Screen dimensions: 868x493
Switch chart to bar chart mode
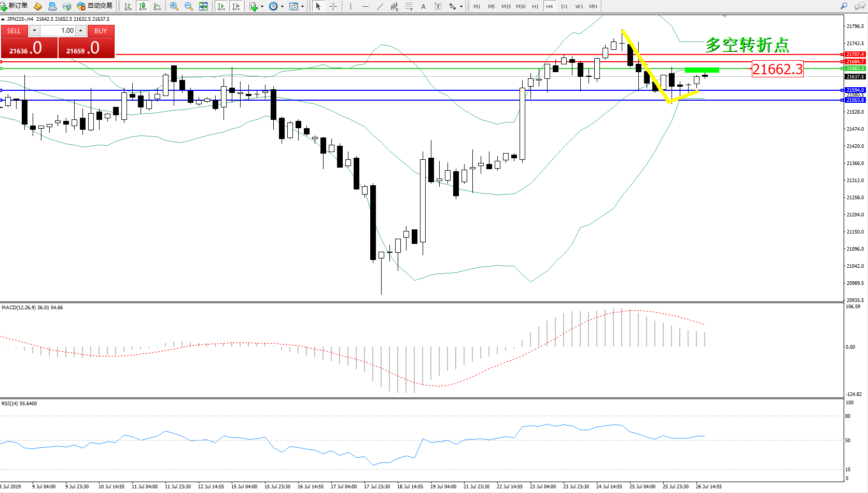128,7
